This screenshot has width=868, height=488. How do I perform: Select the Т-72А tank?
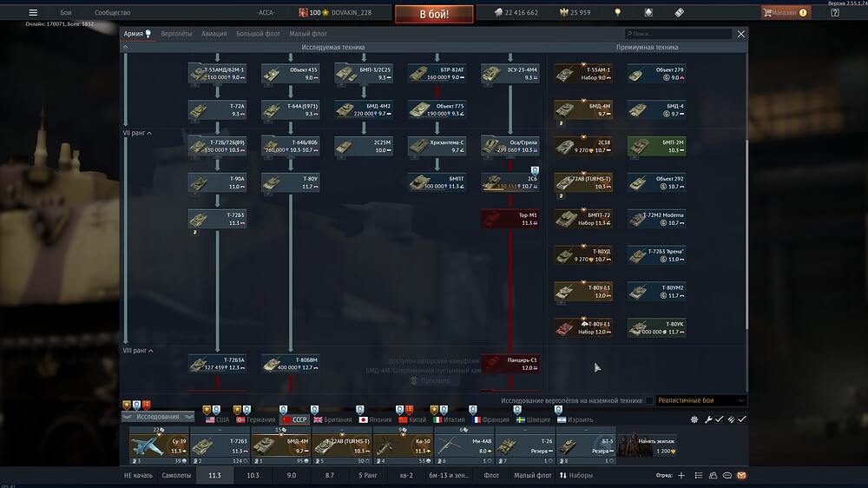pos(217,109)
